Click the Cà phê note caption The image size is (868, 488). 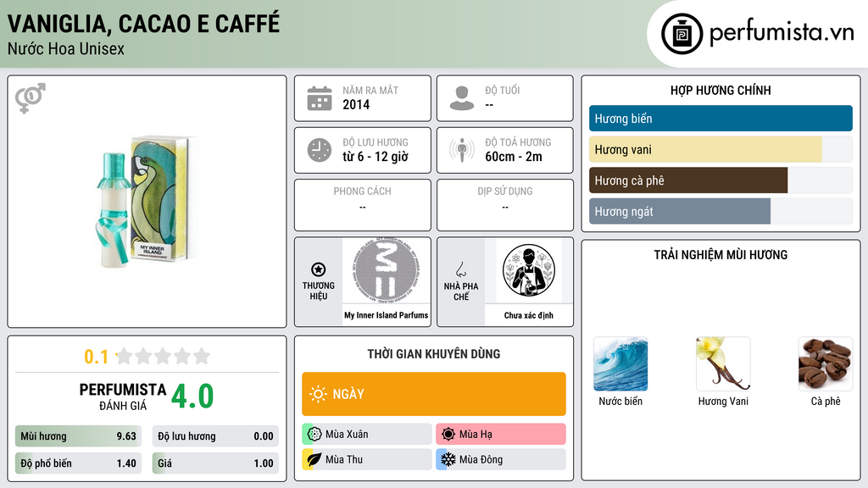point(826,401)
